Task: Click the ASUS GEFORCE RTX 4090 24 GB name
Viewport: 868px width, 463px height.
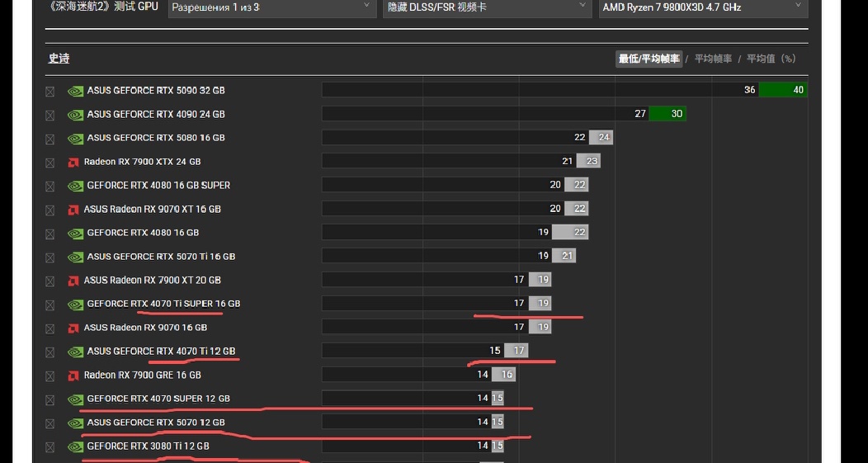Action: coord(156,114)
